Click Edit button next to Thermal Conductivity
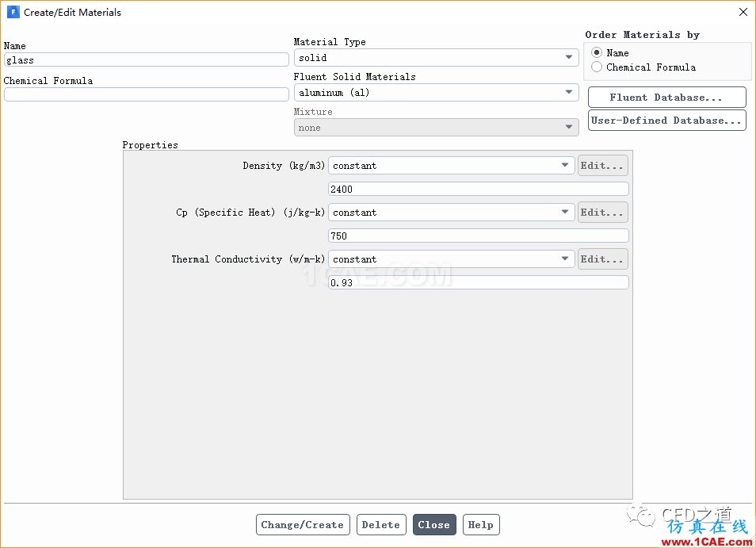Screen dimensions: 756x548 (603, 259)
